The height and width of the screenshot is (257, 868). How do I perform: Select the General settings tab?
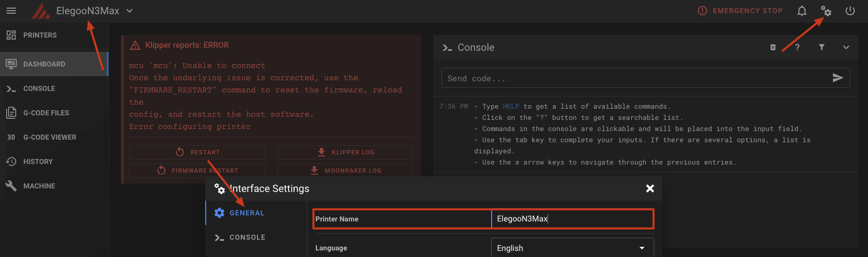point(247,213)
